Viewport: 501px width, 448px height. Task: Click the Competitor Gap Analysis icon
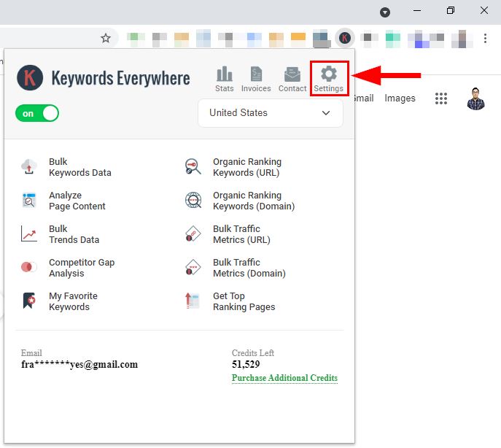(29, 267)
